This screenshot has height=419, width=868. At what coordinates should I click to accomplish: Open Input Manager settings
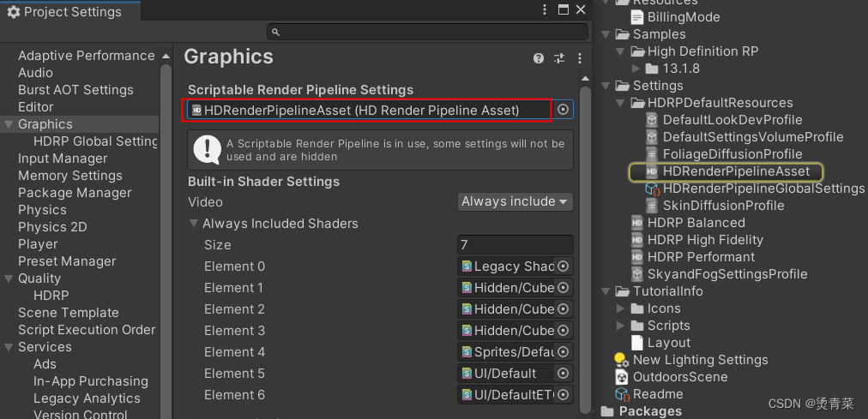[x=63, y=159]
